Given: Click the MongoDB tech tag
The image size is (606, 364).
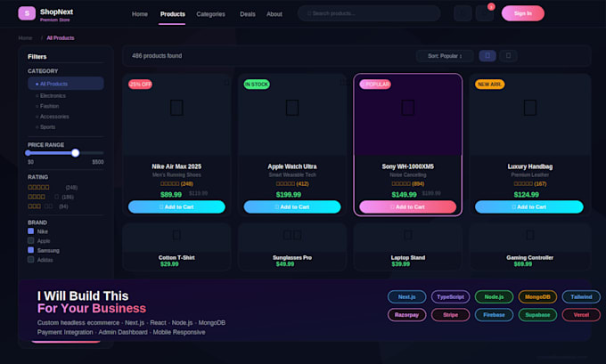Looking at the screenshot, I should 537,297.
